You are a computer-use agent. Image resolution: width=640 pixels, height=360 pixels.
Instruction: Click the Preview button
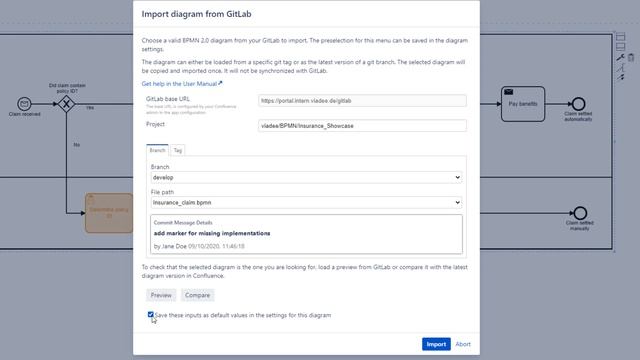click(161, 295)
